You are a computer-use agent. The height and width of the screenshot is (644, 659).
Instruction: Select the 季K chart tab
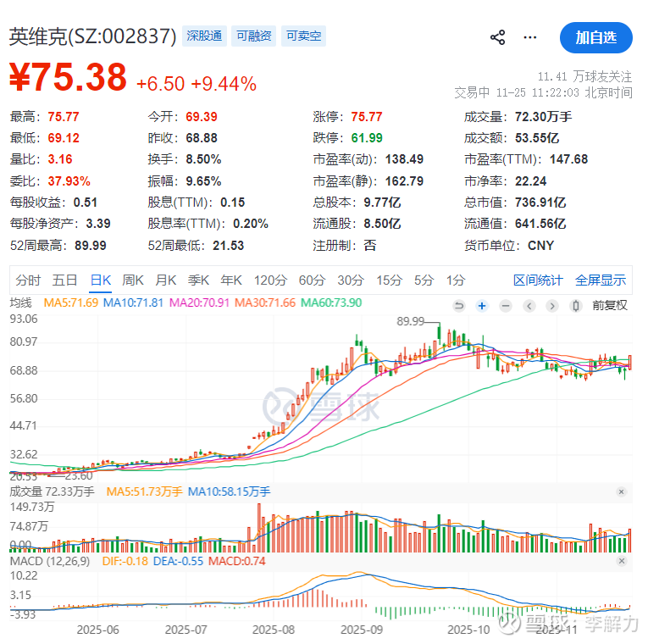tap(198, 280)
